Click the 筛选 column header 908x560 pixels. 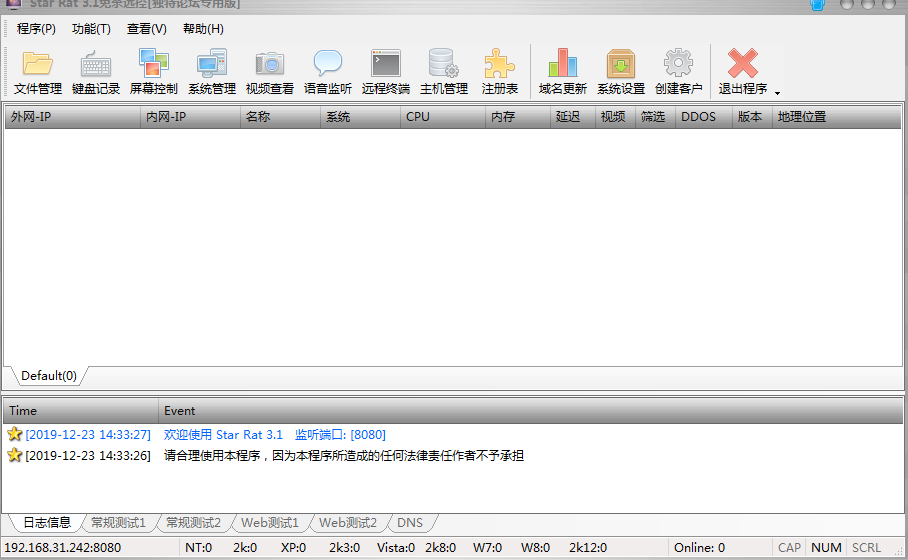point(655,116)
